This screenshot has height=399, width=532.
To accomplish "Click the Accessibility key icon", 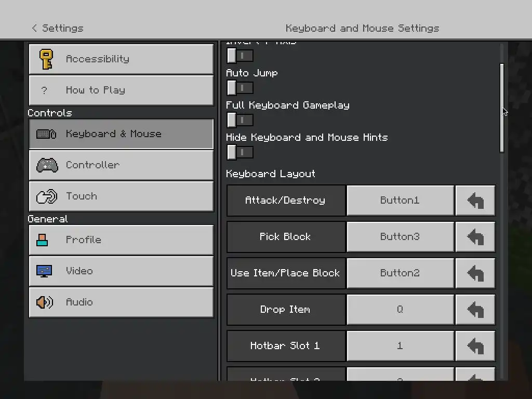I will 46,59.
